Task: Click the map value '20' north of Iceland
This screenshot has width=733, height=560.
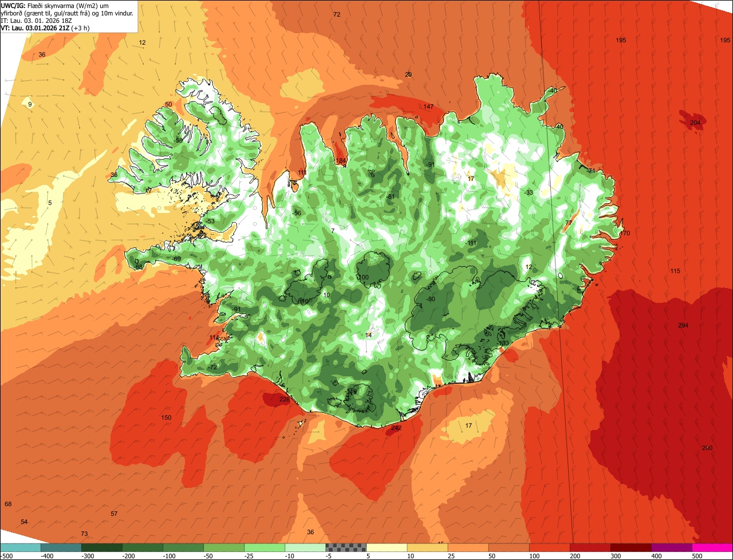Action: 408,75
